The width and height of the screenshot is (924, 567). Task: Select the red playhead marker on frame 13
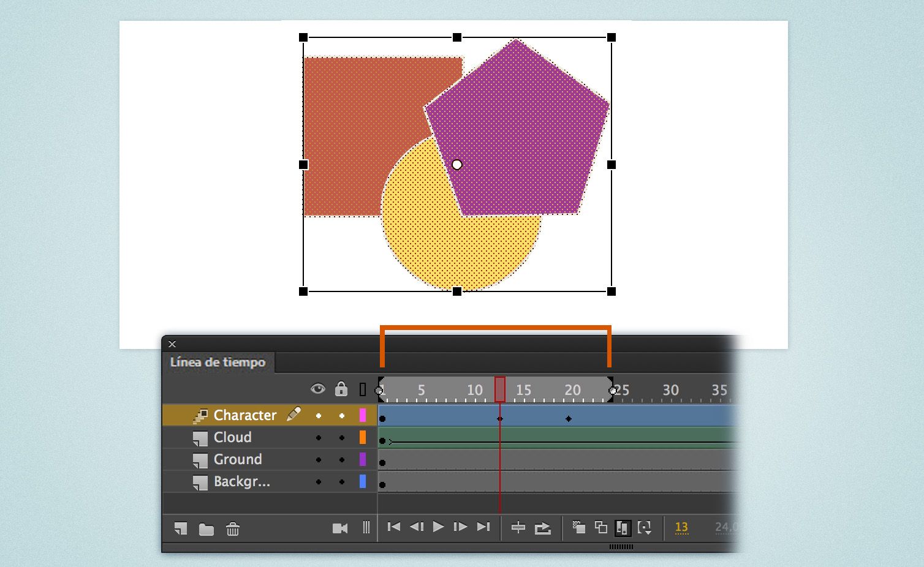pos(500,388)
